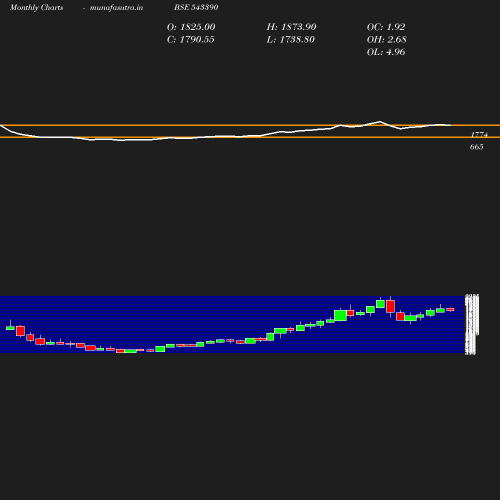Click the 'BSE 543390' ticker label
Image resolution: width=500 pixels, height=500 pixels.
pos(196,7)
